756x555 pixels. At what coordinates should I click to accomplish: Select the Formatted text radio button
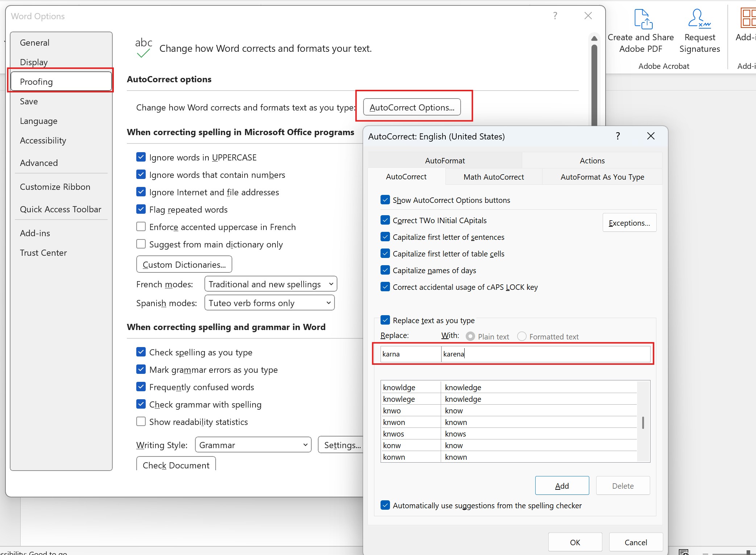[522, 337]
